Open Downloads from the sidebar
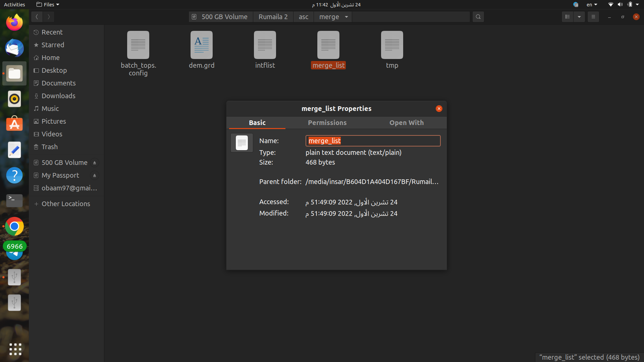Viewport: 644px width, 362px height. point(58,96)
